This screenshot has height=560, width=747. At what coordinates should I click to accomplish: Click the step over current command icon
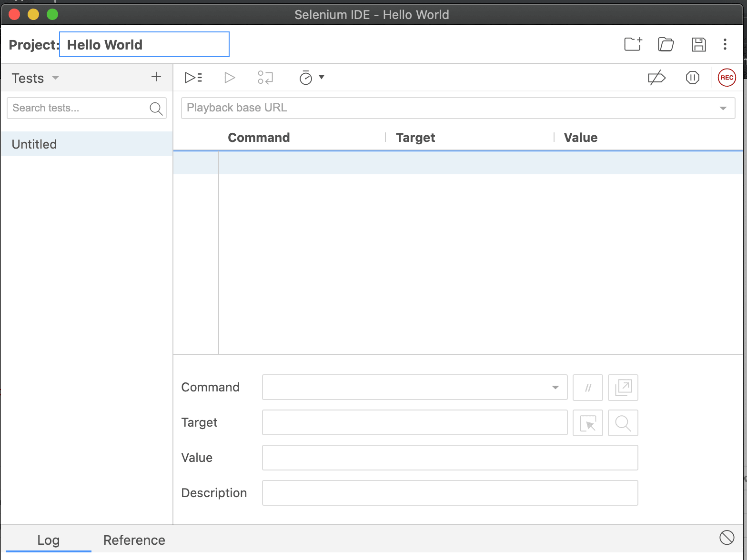click(x=265, y=77)
